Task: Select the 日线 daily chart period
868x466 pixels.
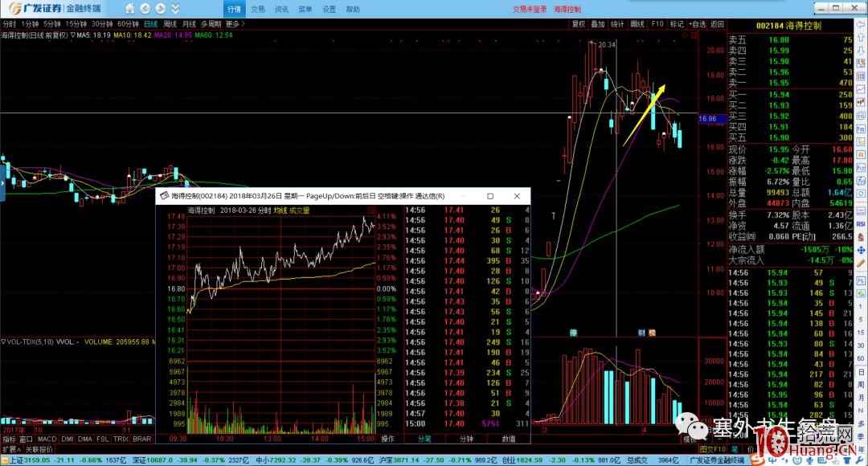Action: tap(150, 24)
